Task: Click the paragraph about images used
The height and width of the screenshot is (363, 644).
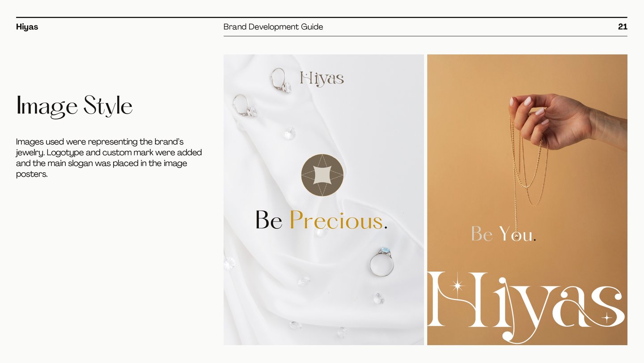Action: click(109, 158)
